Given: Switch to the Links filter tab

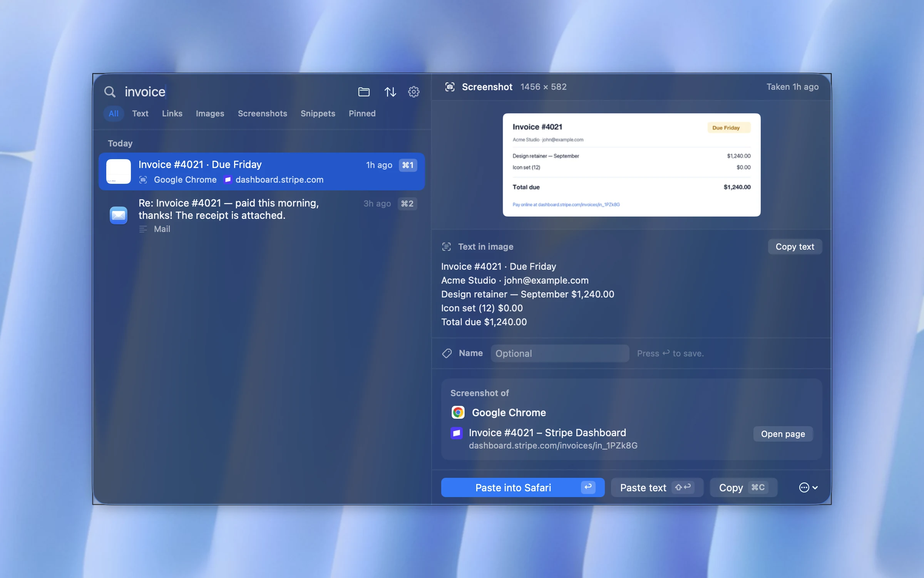Looking at the screenshot, I should coord(172,113).
